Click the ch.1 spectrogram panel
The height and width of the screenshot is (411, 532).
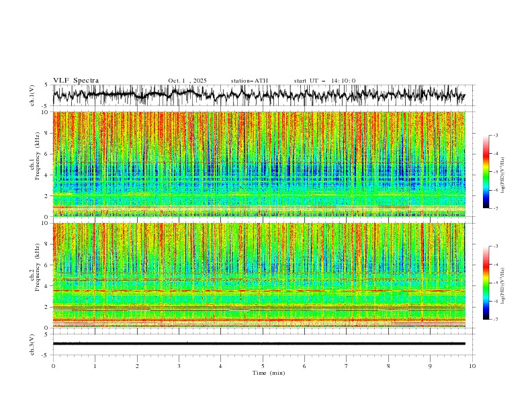259,164
